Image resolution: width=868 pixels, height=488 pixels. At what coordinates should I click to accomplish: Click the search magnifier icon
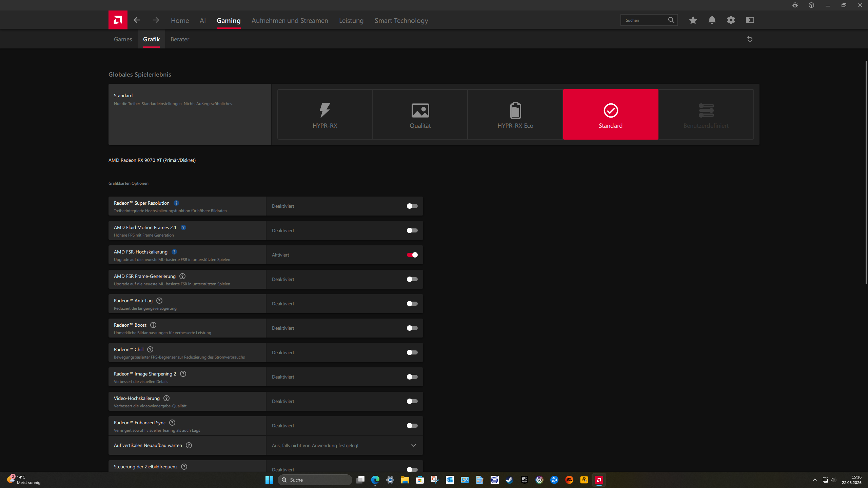point(671,20)
